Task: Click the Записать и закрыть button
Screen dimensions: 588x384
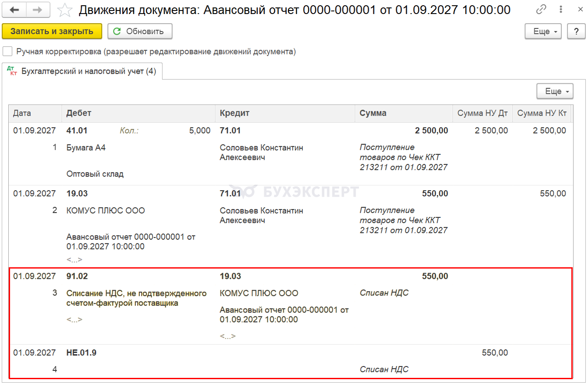Action: (52, 32)
